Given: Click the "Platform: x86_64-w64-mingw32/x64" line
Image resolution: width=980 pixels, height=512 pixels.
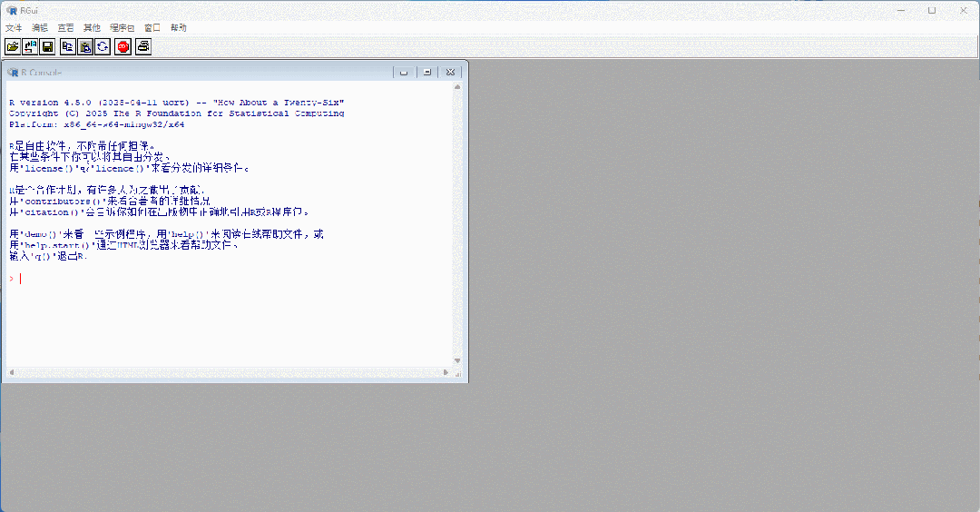Looking at the screenshot, I should pyautogui.click(x=97, y=124).
